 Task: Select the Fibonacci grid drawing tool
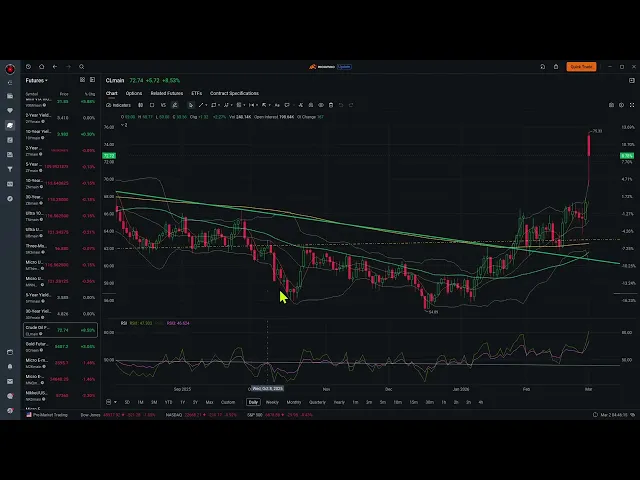[239, 105]
